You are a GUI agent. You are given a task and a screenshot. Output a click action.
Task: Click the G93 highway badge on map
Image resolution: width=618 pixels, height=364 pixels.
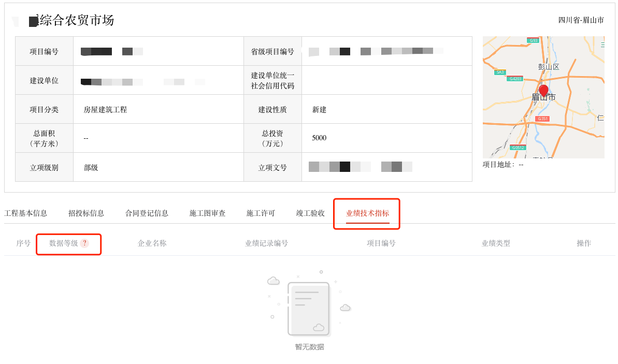point(533,40)
